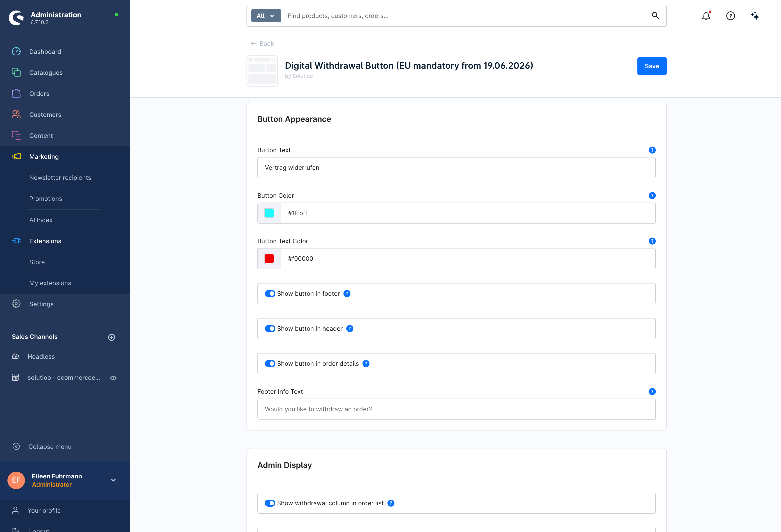Open the All search scope dropdown
781x532 pixels.
(266, 16)
